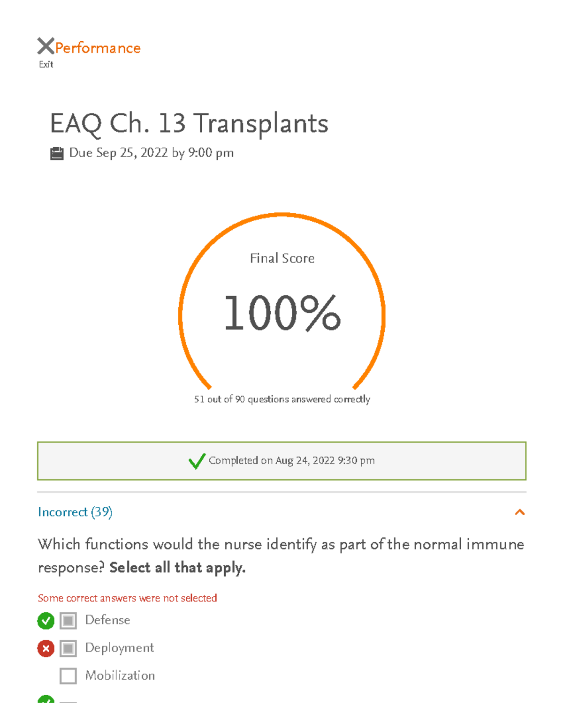Open the Incorrect (39) section header

[x=75, y=513]
